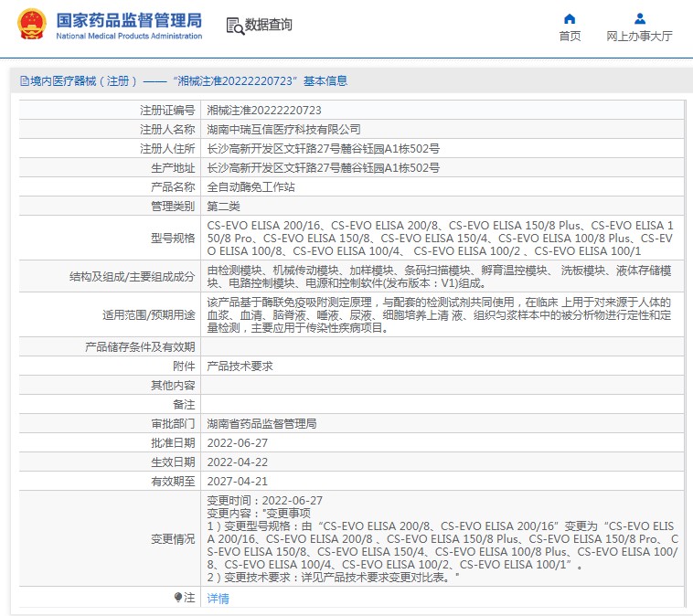The height and width of the screenshot is (616, 693).
Task: Click National Medical Products Administration text
Action: [x=129, y=37]
